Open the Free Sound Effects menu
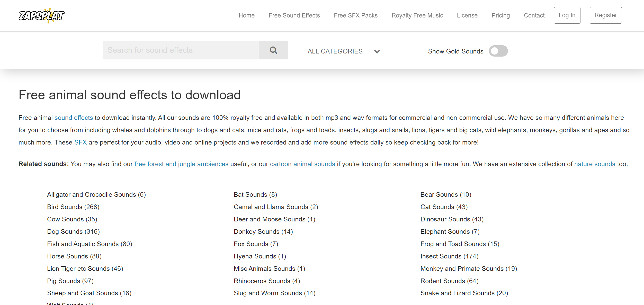 pos(294,15)
